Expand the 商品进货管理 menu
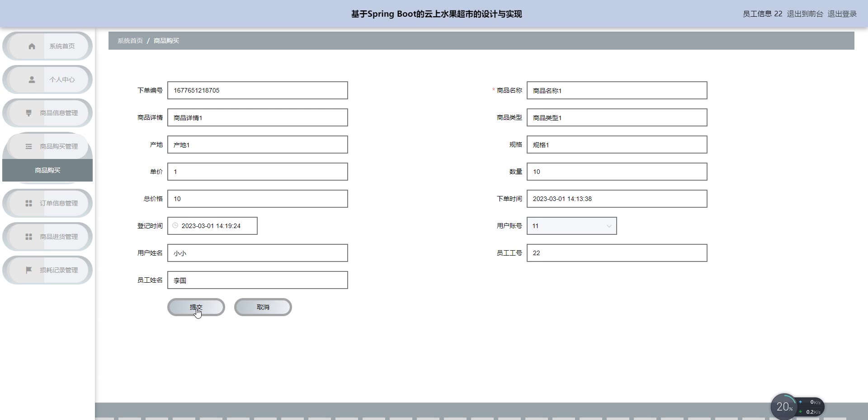The image size is (868, 420). [47, 237]
